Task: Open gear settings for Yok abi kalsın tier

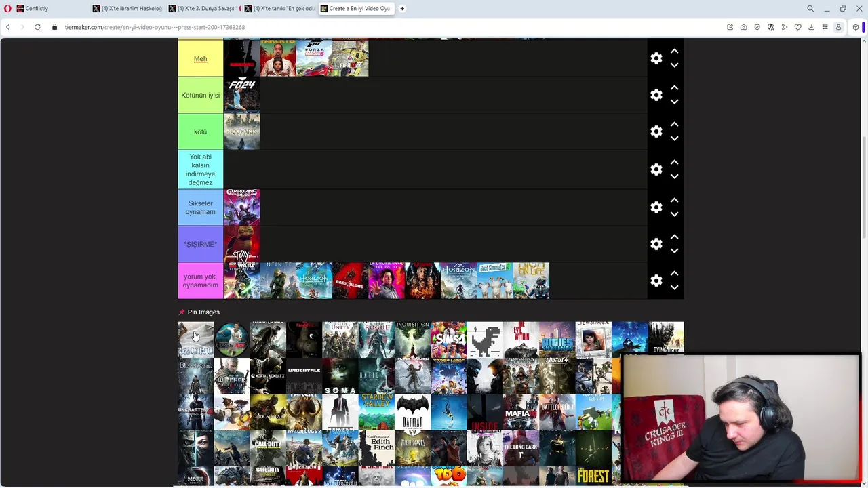Action: click(656, 169)
